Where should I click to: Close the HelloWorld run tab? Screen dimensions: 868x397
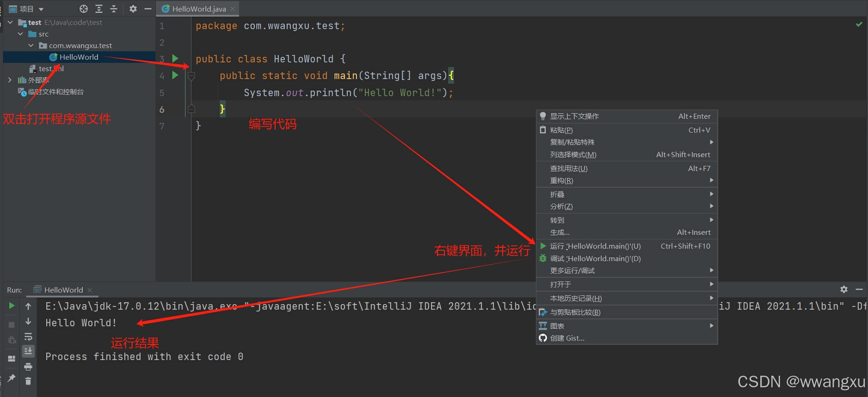[90, 290]
